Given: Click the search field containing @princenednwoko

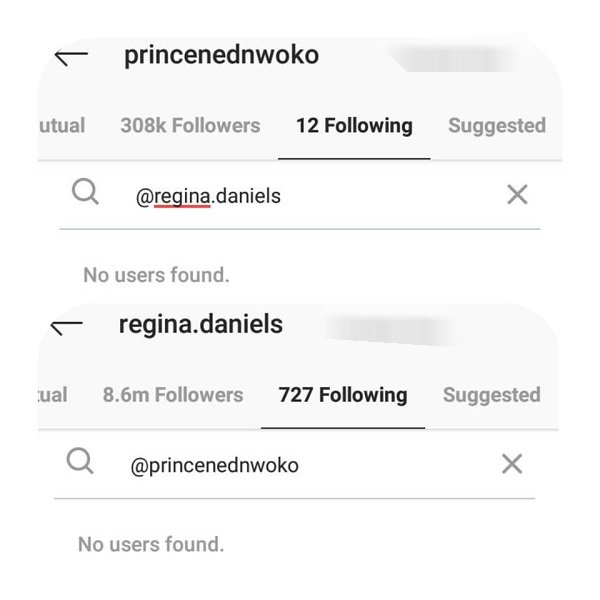Looking at the screenshot, I should point(300,465).
